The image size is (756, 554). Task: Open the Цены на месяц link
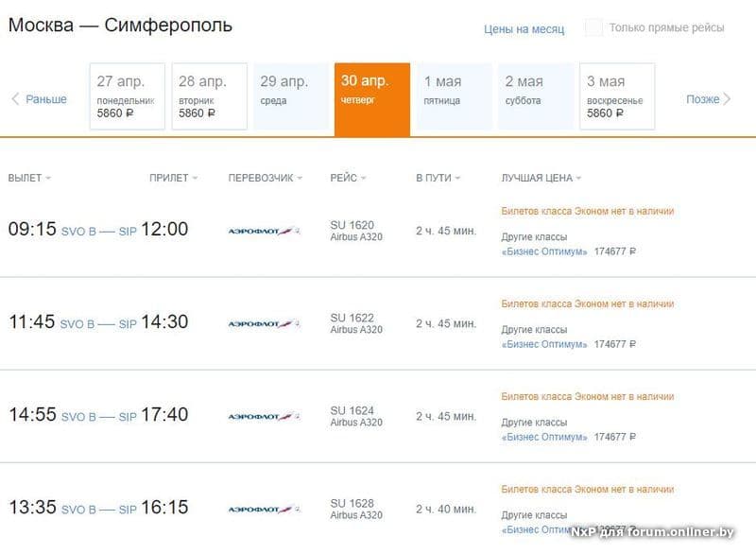524,29
